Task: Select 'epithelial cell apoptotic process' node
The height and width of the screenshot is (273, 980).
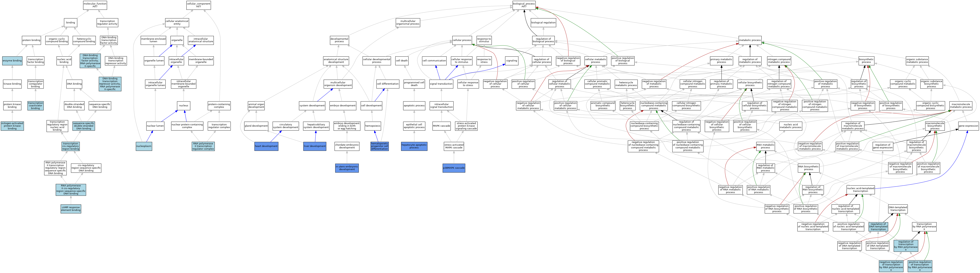Action: coord(414,126)
